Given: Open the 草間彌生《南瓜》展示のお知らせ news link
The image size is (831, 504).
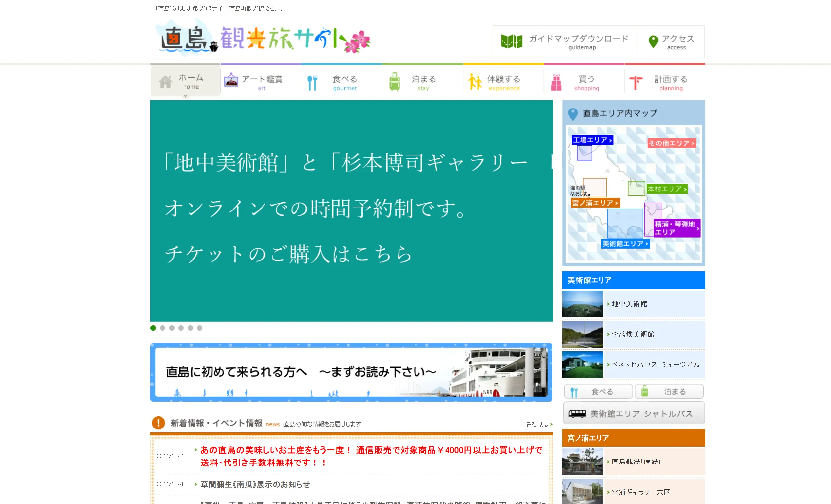Looking at the screenshot, I should tap(255, 484).
